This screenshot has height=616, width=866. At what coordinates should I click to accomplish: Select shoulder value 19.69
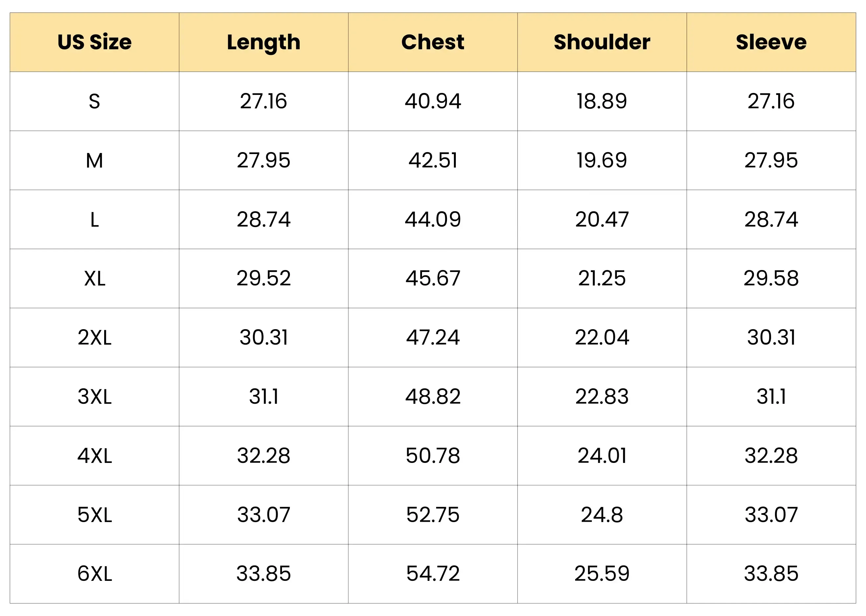[602, 160]
